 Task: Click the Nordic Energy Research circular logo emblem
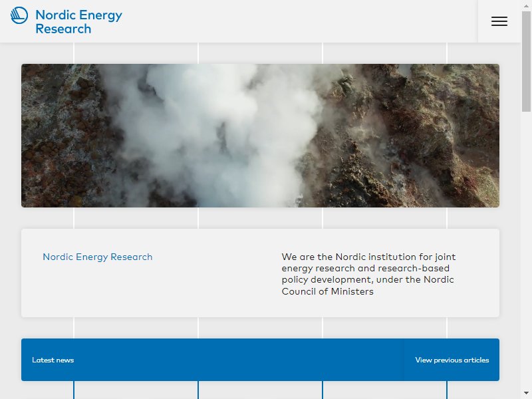pos(19,15)
